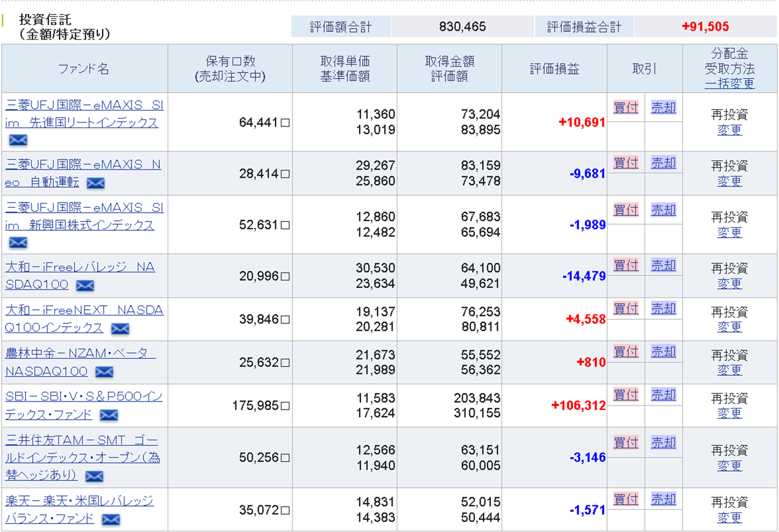
Task: Click mail icon beside 楽天・米国レバレッジバランス・ファンド
Action: 111,520
